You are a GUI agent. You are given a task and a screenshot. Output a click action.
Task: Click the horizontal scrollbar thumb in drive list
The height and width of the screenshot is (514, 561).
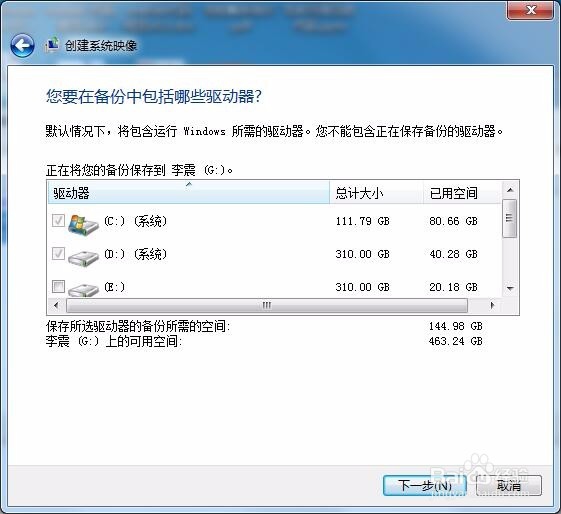pos(267,305)
